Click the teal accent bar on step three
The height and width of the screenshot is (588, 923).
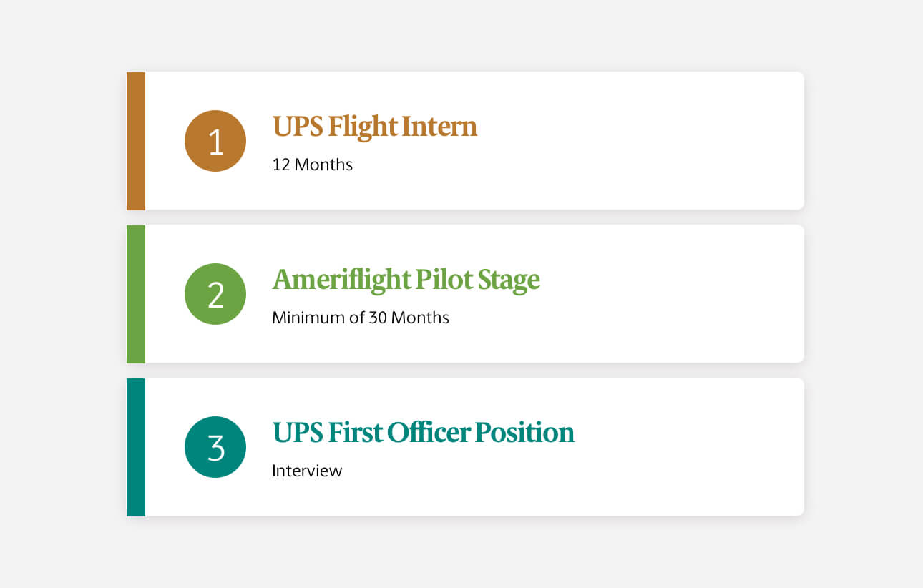point(136,447)
